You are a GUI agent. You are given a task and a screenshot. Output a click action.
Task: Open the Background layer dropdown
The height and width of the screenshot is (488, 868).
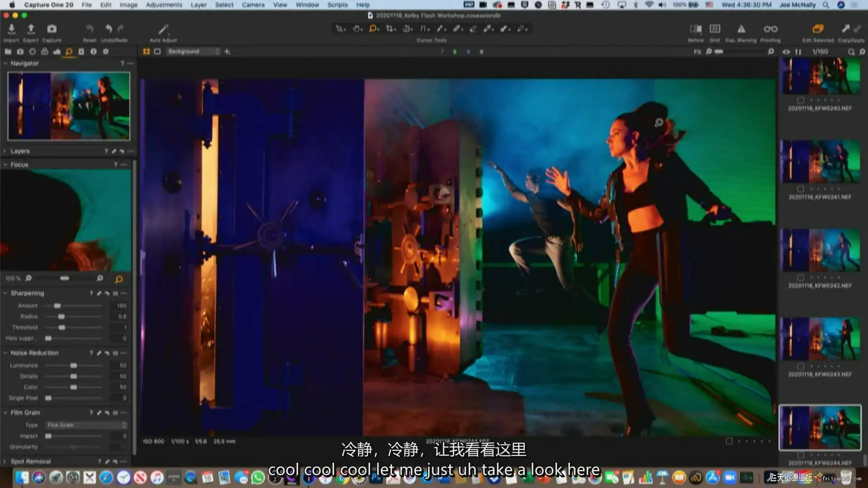[x=193, y=52]
